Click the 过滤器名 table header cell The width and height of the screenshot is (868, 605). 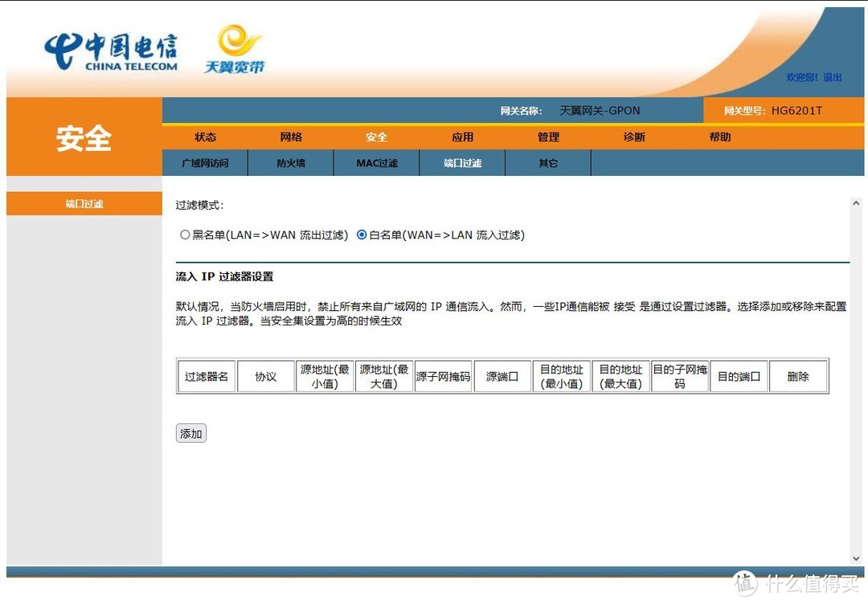point(206,375)
